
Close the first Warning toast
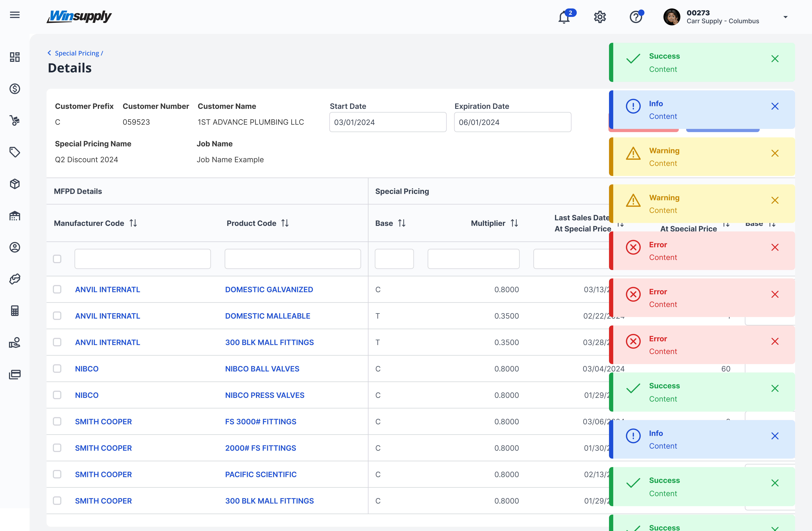point(775,153)
